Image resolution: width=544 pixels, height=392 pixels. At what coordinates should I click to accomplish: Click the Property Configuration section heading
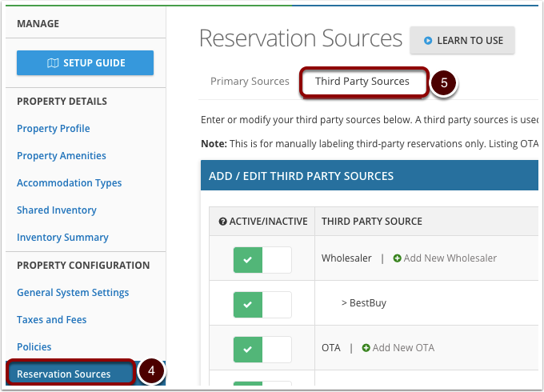83,265
